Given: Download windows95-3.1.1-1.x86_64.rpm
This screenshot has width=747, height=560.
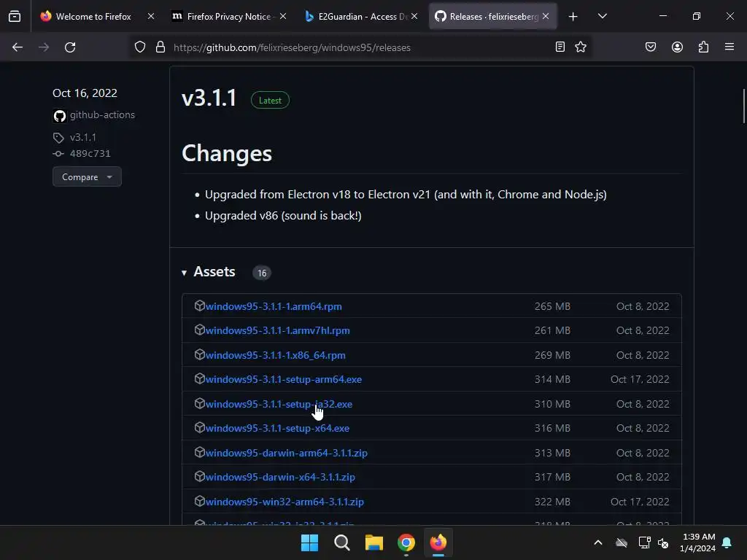Looking at the screenshot, I should (275, 355).
